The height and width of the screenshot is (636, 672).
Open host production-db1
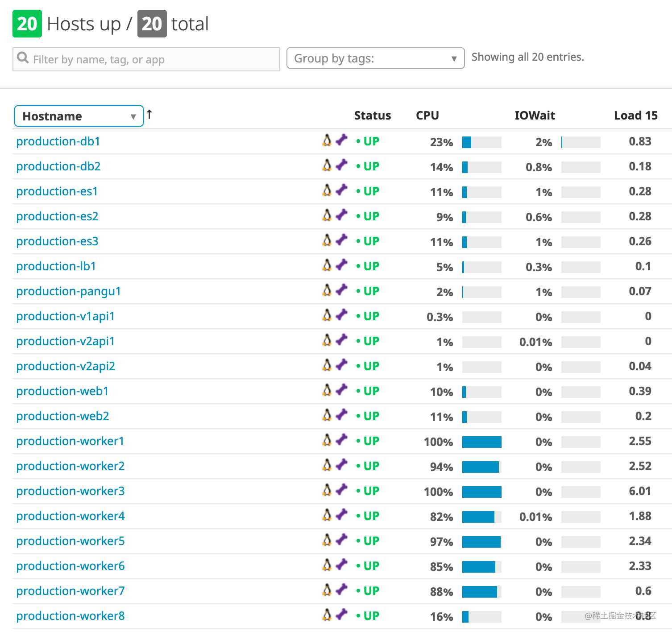tap(58, 141)
